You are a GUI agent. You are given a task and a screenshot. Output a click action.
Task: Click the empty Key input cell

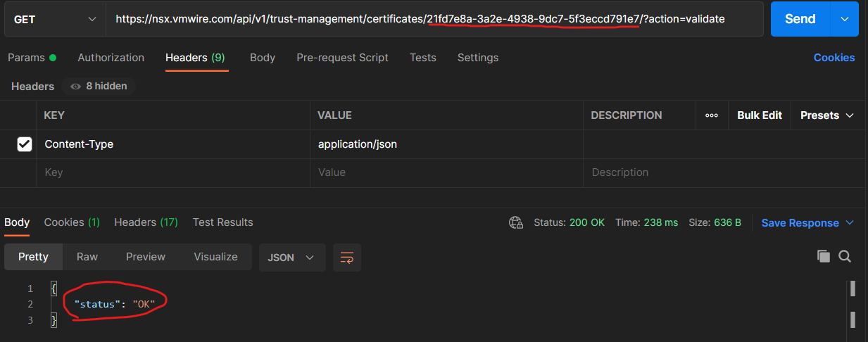(x=172, y=172)
